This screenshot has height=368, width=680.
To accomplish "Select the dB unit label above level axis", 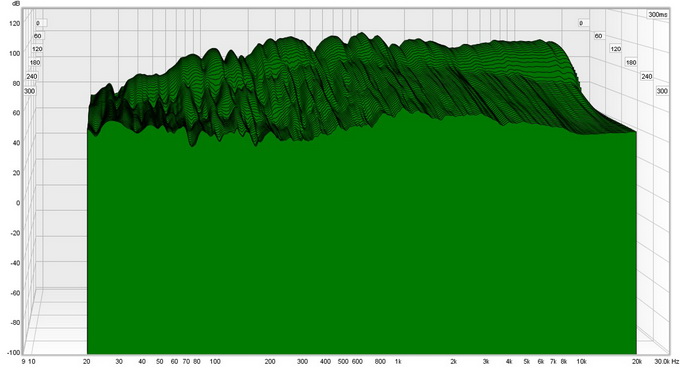I will [x=16, y=4].
